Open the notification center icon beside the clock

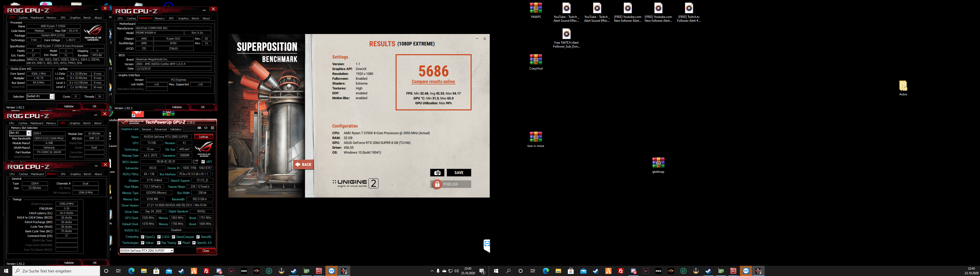[482, 271]
